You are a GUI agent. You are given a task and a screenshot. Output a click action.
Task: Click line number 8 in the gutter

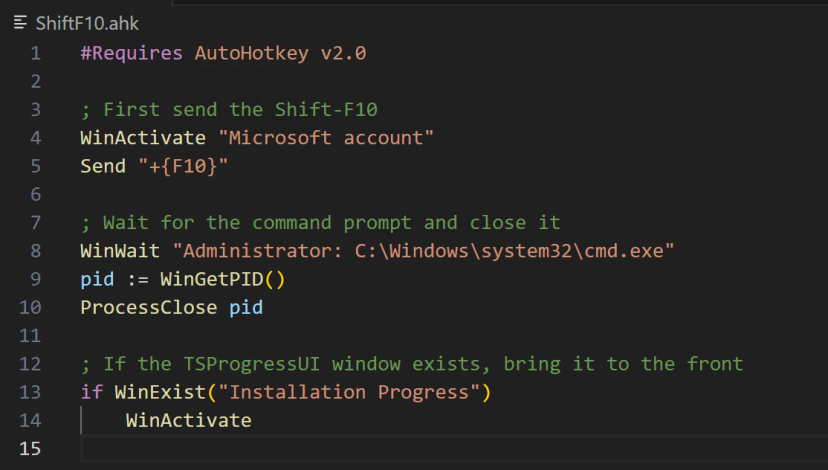point(36,249)
